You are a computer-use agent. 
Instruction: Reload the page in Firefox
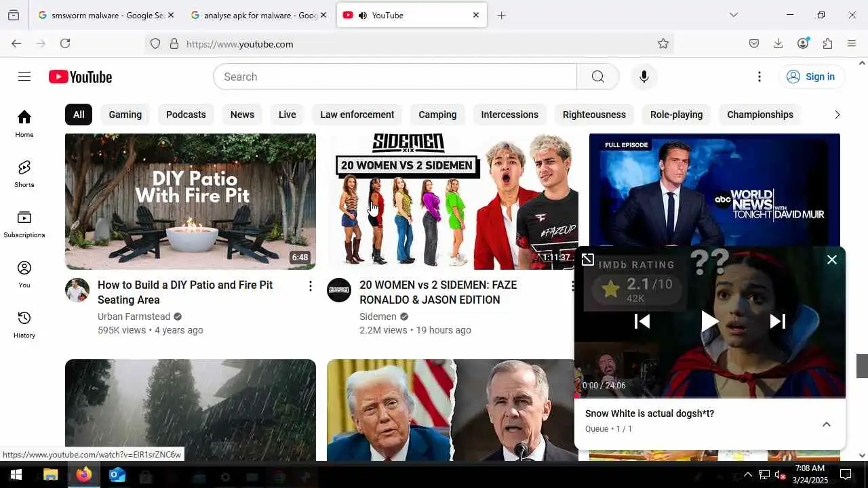(x=65, y=43)
